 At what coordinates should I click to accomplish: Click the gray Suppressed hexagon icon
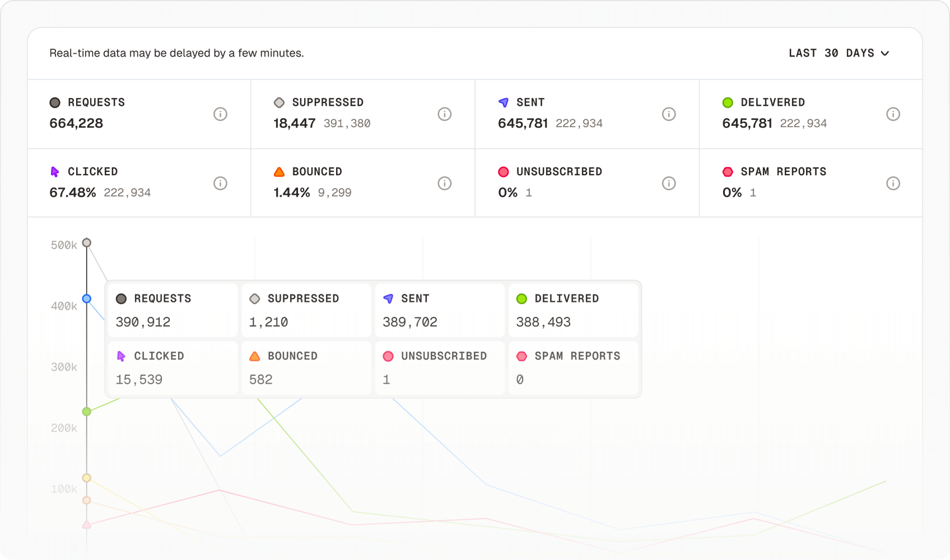278,102
